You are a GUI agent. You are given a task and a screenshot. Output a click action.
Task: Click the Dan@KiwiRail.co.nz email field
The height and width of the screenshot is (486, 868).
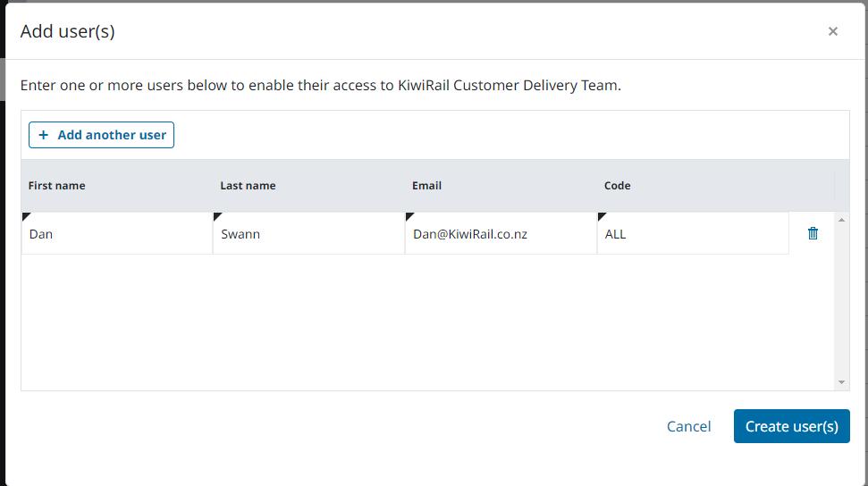500,235
